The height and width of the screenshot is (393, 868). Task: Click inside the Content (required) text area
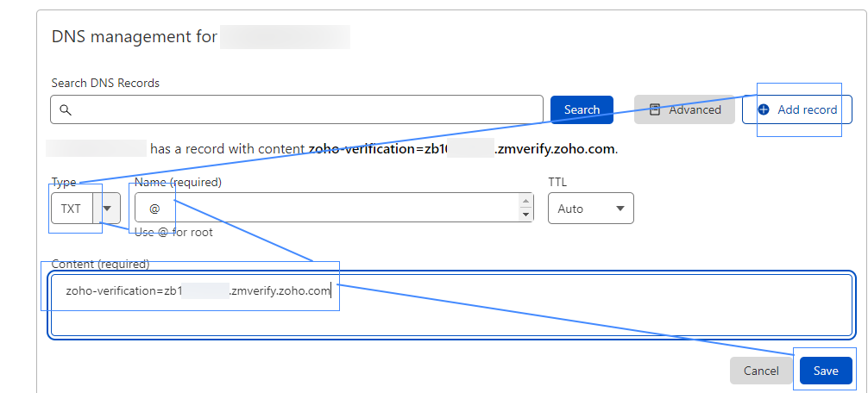[451, 304]
